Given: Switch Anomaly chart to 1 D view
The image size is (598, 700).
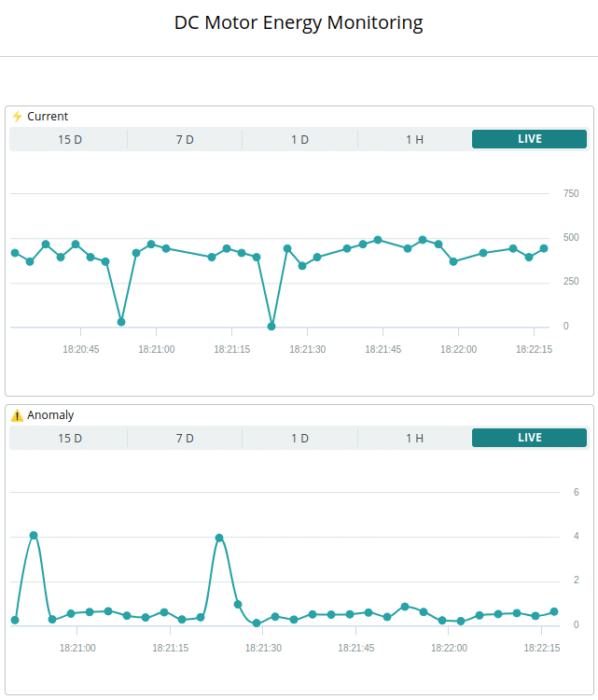Looking at the screenshot, I should tap(299, 438).
